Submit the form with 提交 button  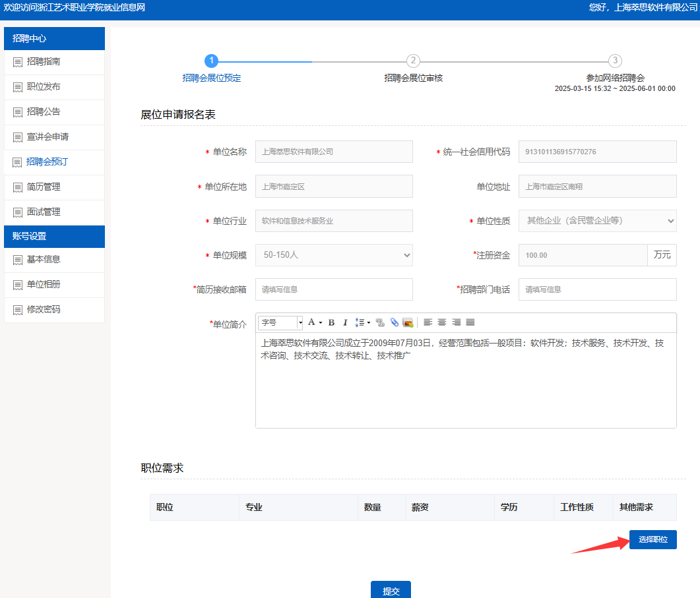(391, 591)
